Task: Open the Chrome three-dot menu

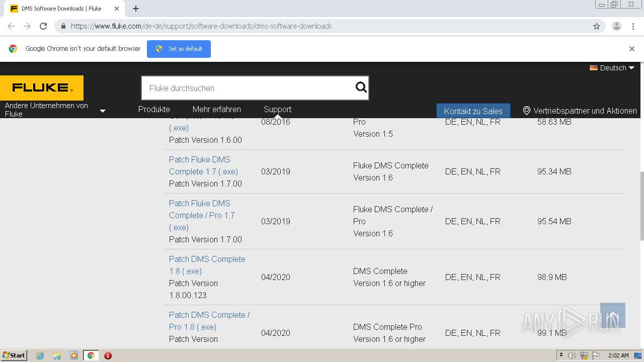Action: pyautogui.click(x=633, y=26)
